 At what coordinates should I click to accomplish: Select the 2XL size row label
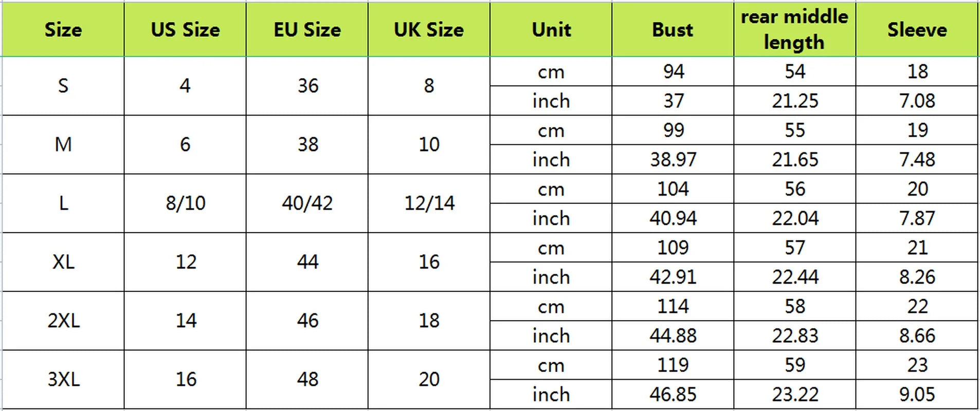click(63, 321)
